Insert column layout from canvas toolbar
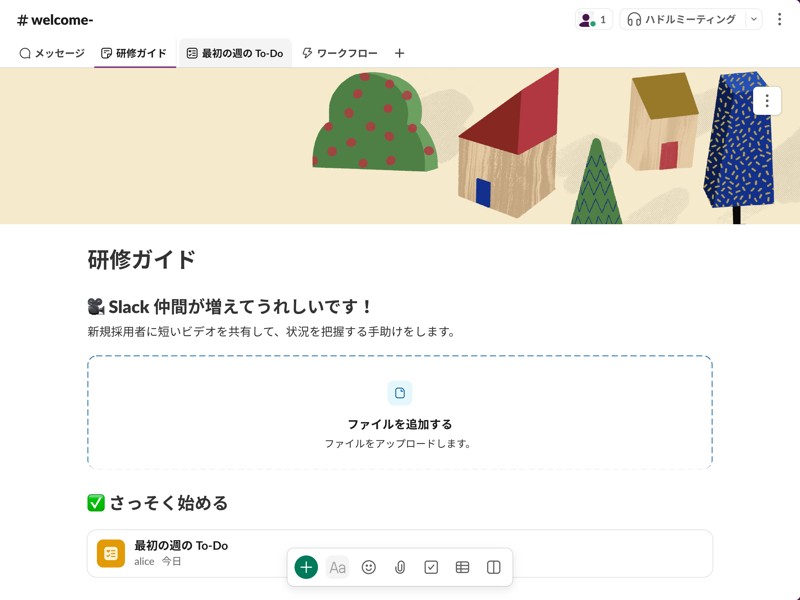Viewport: 800px width, 600px height. (493, 567)
